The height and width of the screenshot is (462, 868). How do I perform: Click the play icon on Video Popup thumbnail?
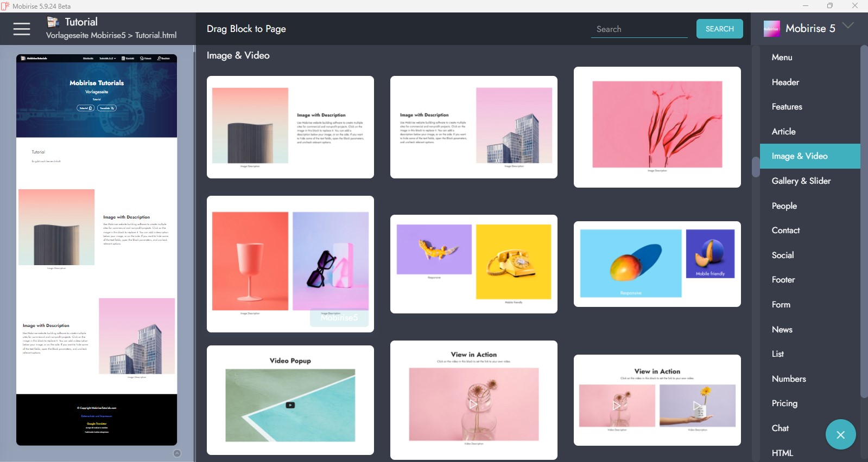coord(290,405)
